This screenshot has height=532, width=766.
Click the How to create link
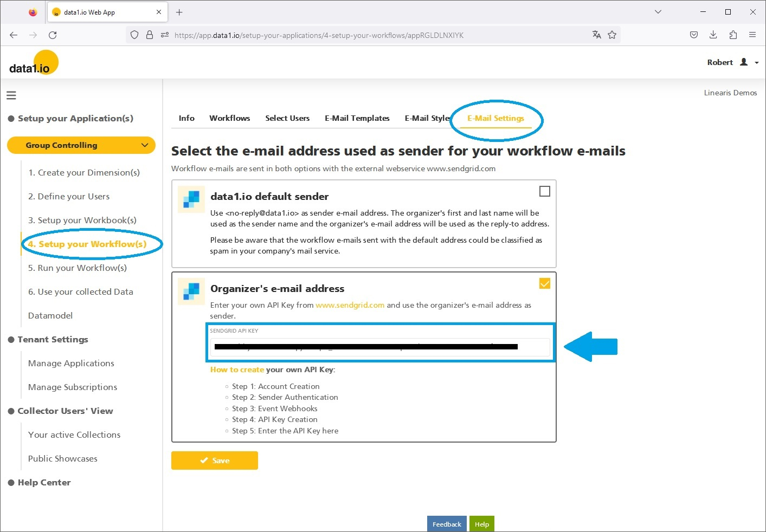[x=237, y=369]
